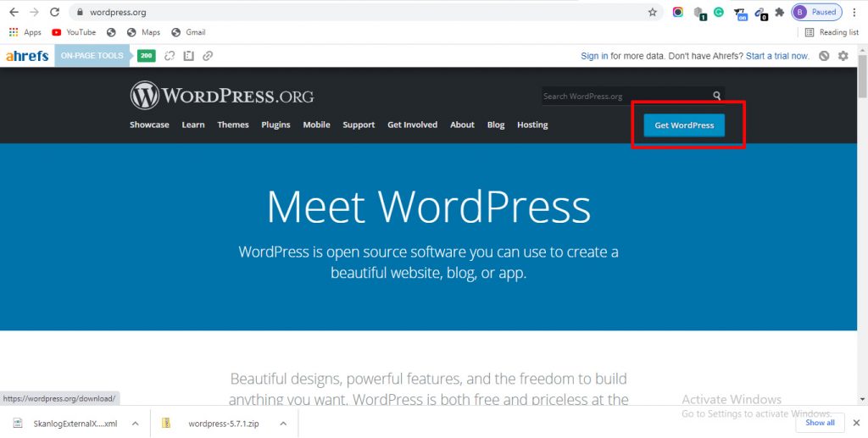Open the Apps bookmark shortcut
This screenshot has width=868, height=438.
(x=25, y=32)
